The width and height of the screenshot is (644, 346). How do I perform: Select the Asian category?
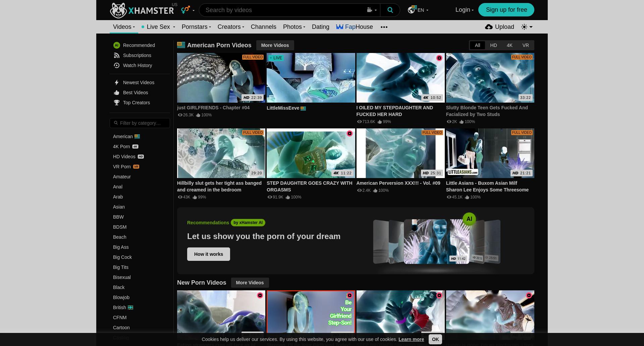(119, 207)
